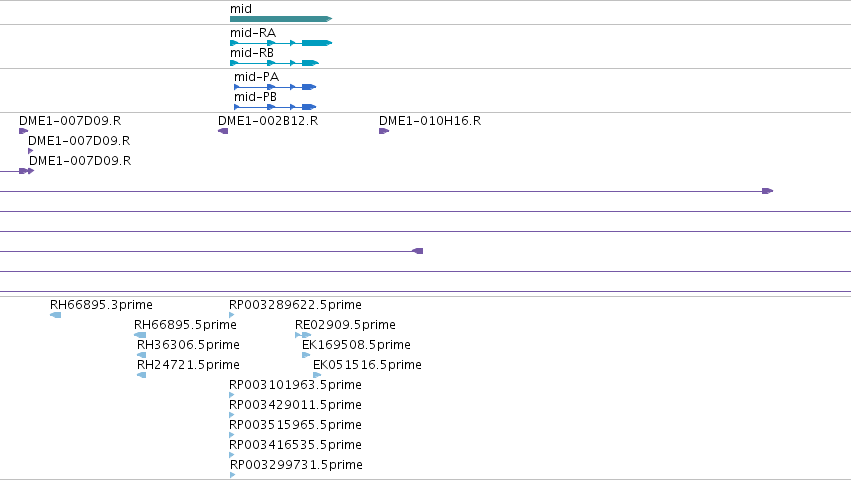
Task: Click the DME1-002B12.R label
Action: click(x=268, y=121)
